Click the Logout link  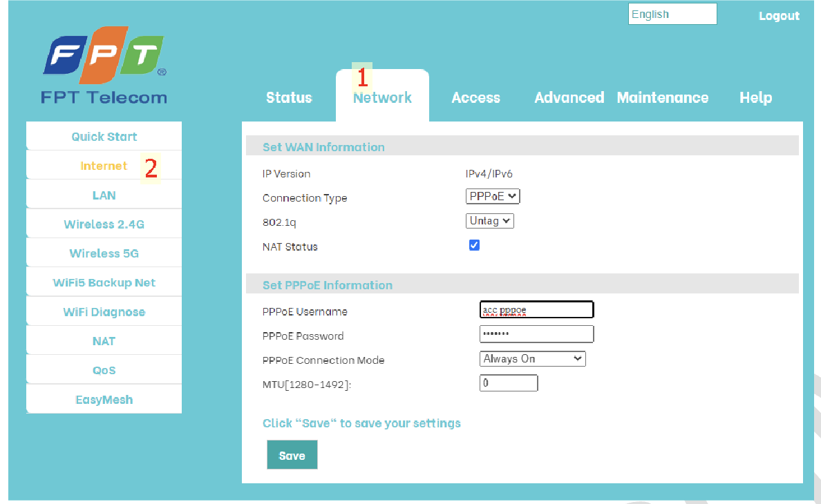[779, 16]
